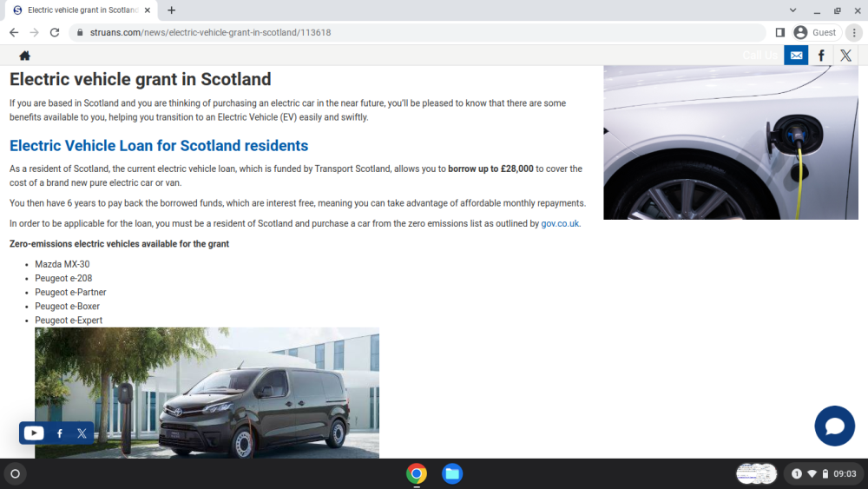Open the recent screenshot preview in shelf
The image size is (868, 489).
[756, 473]
